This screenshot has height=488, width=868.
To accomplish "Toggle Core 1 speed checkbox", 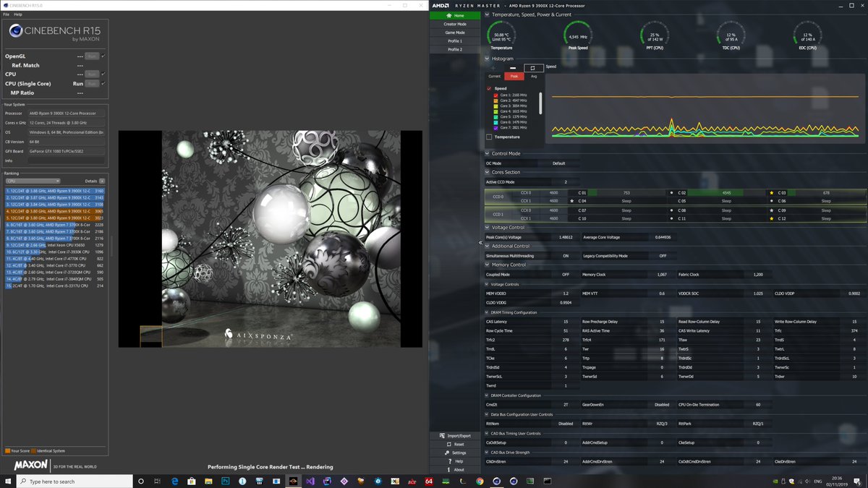I will 496,95.
